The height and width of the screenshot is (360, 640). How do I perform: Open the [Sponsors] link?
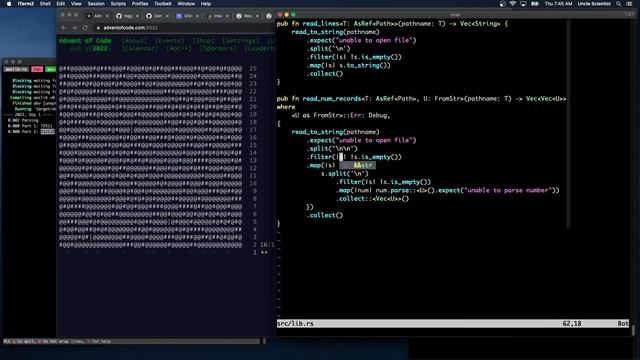click(x=218, y=49)
